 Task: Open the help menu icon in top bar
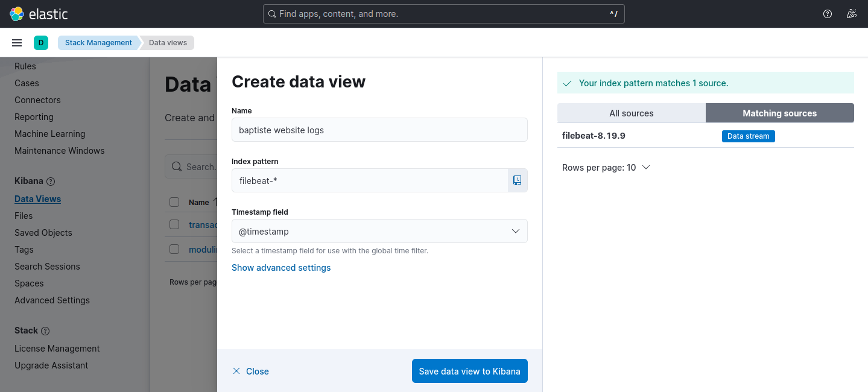(827, 13)
